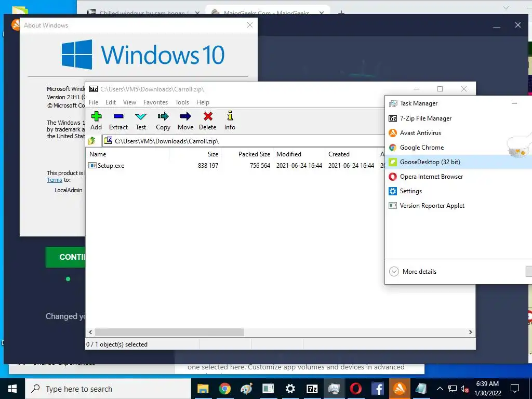The height and width of the screenshot is (399, 532).
Task: Open Opera from the taskbar
Action: [355, 389]
